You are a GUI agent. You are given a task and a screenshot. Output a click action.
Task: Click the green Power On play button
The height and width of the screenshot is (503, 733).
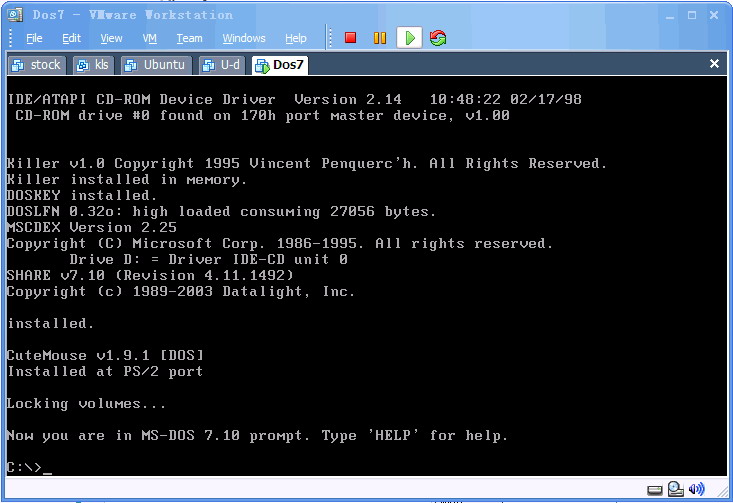tap(410, 38)
